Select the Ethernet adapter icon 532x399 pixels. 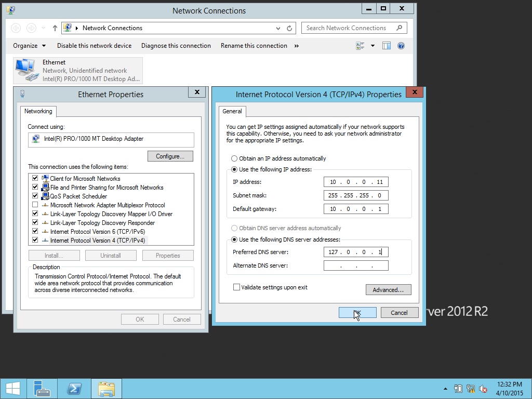tap(27, 70)
